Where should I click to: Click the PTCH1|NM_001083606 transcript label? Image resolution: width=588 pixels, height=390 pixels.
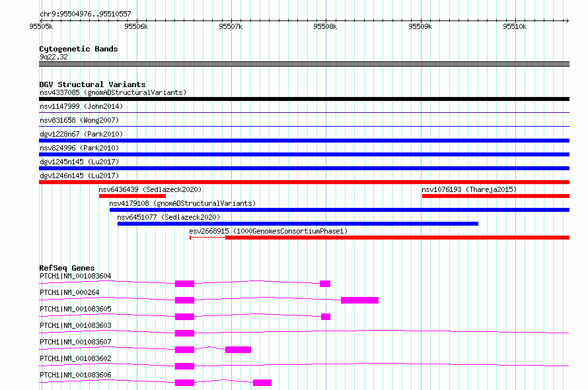(75, 375)
